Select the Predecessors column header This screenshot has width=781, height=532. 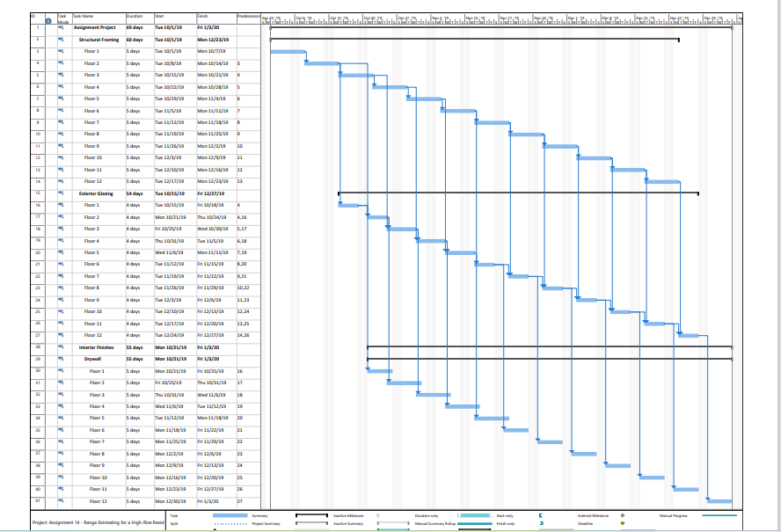pyautogui.click(x=249, y=17)
